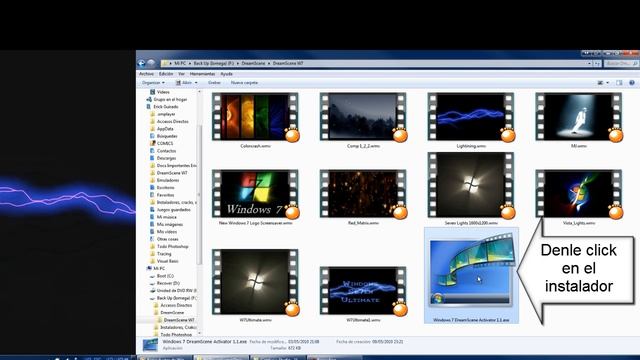This screenshot has width=640, height=360.
Task: Select the Red_Matrix.wmv video thumbnail
Action: point(363,194)
